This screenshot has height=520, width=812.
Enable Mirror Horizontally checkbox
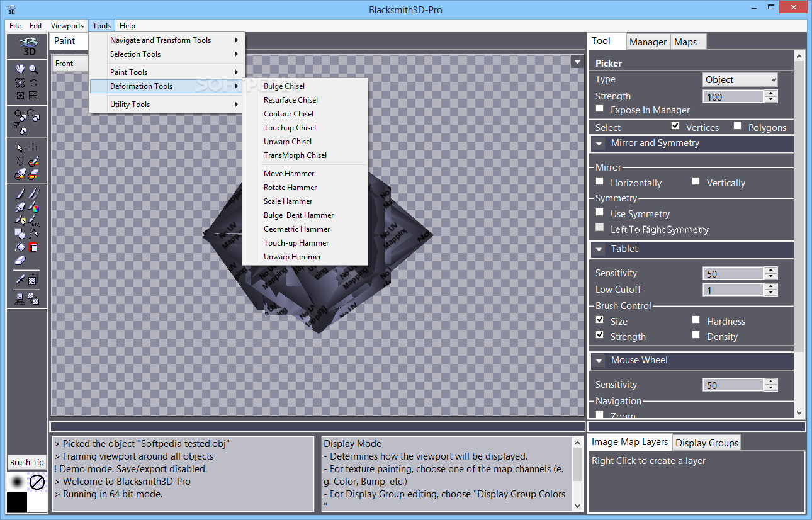[600, 181]
